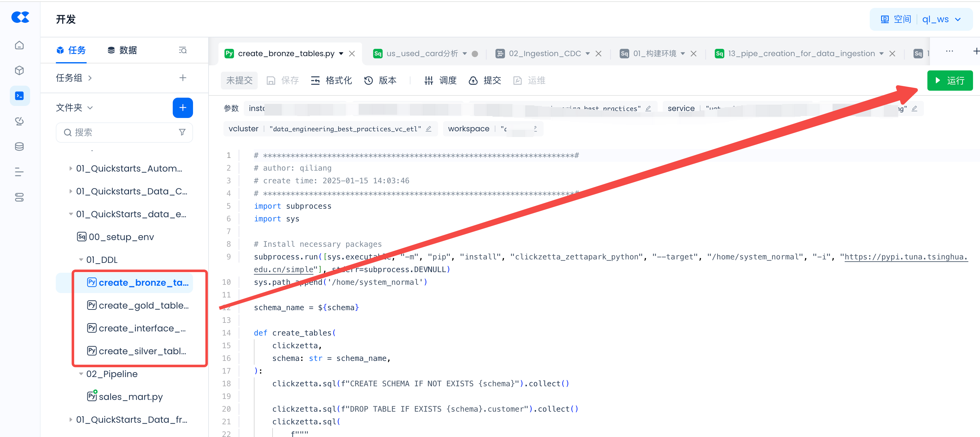This screenshot has height=437, width=980.
Task: Edit vcluster parameter pencil icon
Action: [x=429, y=129]
